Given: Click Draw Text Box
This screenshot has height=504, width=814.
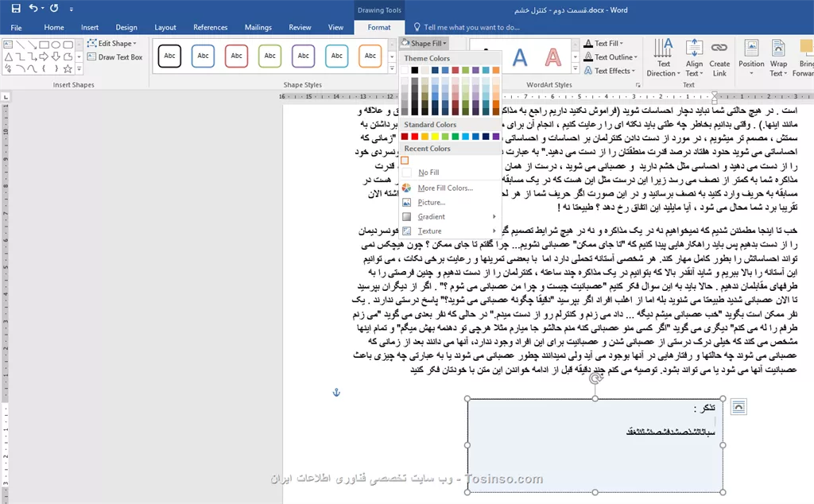Looking at the screenshot, I should click(114, 57).
